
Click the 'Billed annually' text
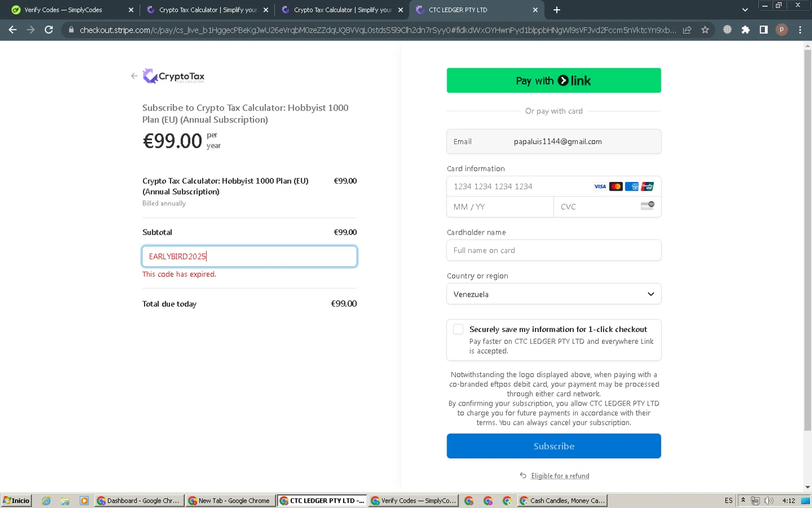pyautogui.click(x=164, y=203)
